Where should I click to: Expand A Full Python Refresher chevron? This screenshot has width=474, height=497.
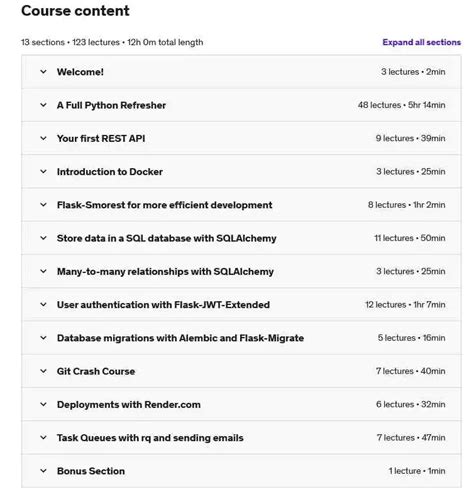pyautogui.click(x=43, y=105)
